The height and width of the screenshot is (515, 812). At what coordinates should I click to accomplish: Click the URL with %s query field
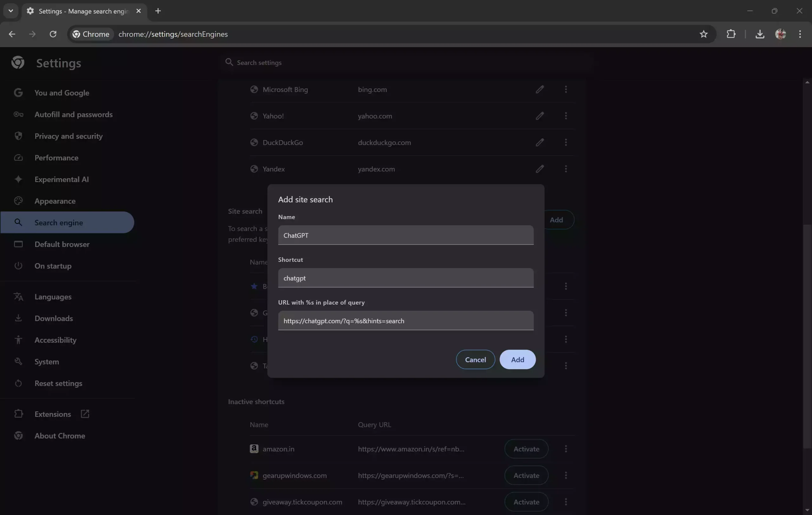coord(406,321)
